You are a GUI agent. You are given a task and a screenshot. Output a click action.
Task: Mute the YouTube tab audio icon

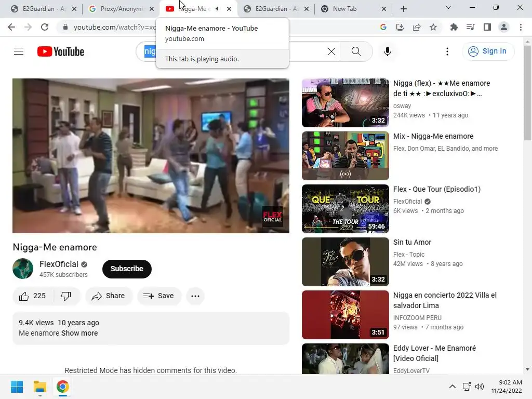(x=218, y=9)
